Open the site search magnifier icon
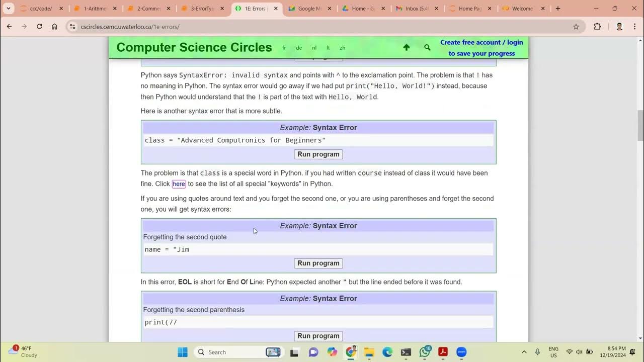 click(x=427, y=47)
